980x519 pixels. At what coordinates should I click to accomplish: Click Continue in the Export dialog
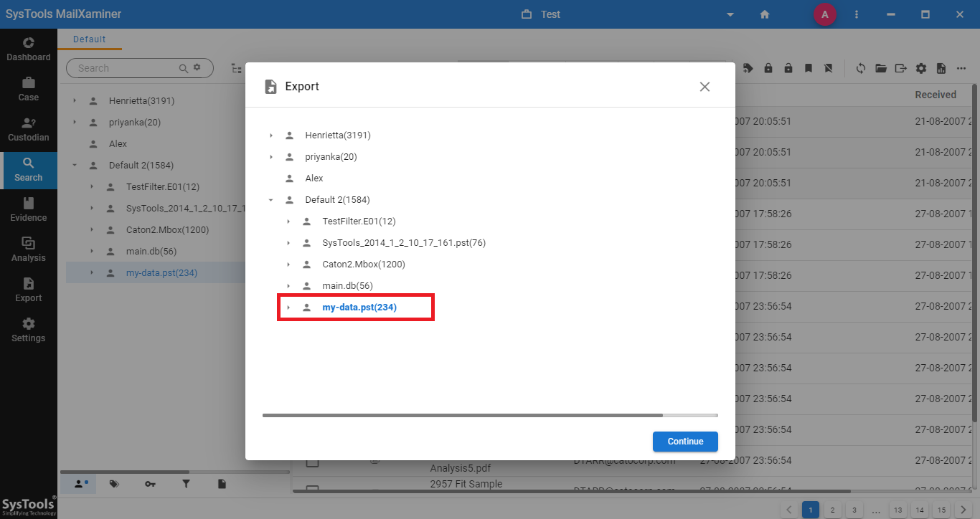click(x=685, y=442)
